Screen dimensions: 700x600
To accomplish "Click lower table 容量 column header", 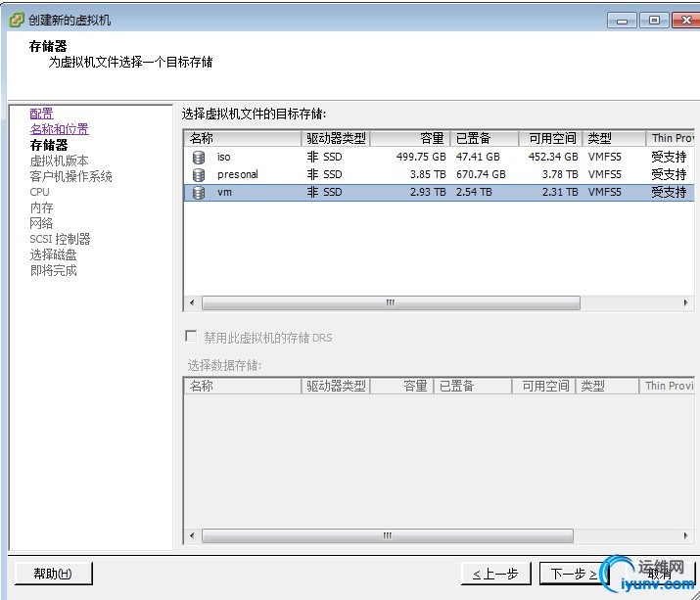I will coord(401,386).
